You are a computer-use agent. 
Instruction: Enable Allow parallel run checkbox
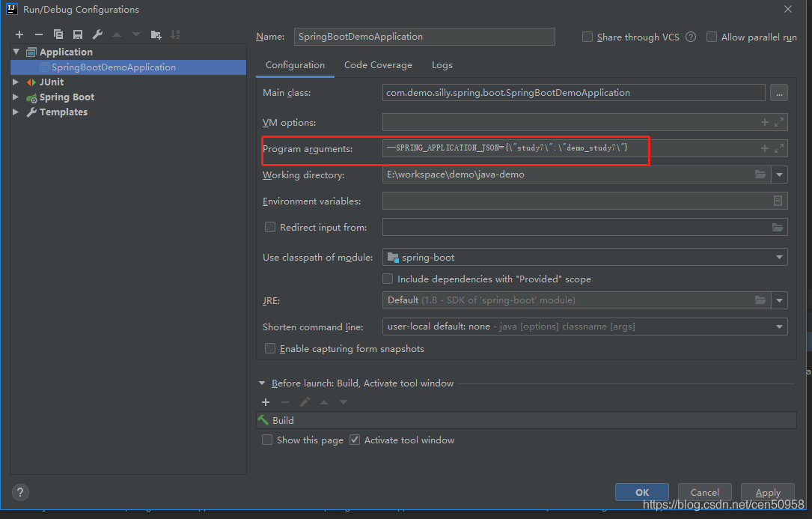712,37
